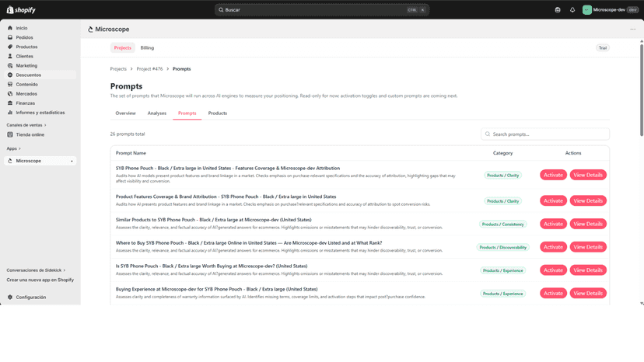Screen dimensions: 644x362
Task: Switch to the Billing tab
Action: coord(147,47)
